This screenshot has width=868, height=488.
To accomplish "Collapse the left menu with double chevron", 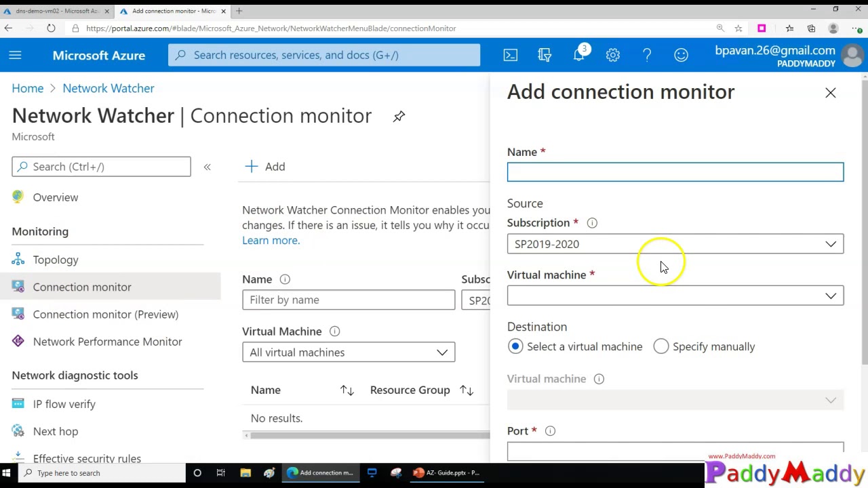I will pyautogui.click(x=208, y=167).
